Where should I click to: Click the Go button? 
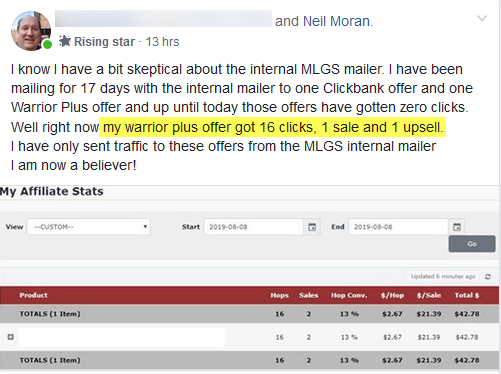[472, 244]
